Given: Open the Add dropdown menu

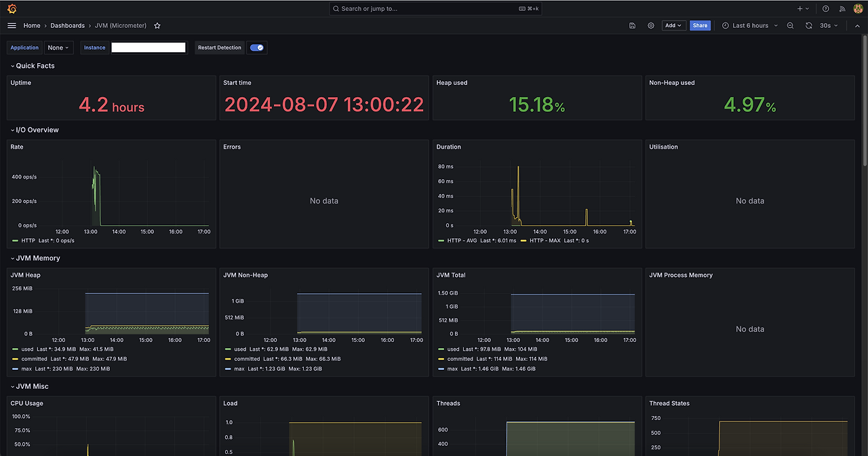Looking at the screenshot, I should point(673,25).
